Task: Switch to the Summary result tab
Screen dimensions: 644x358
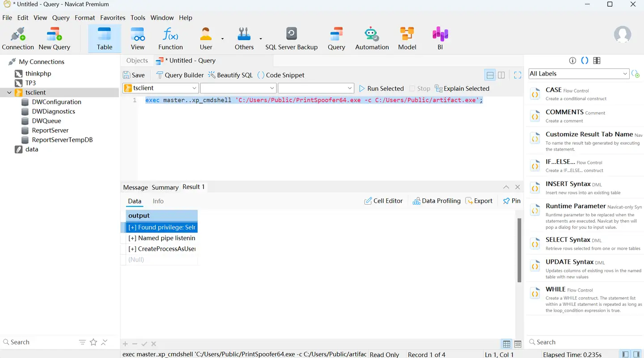Action: 165,187
